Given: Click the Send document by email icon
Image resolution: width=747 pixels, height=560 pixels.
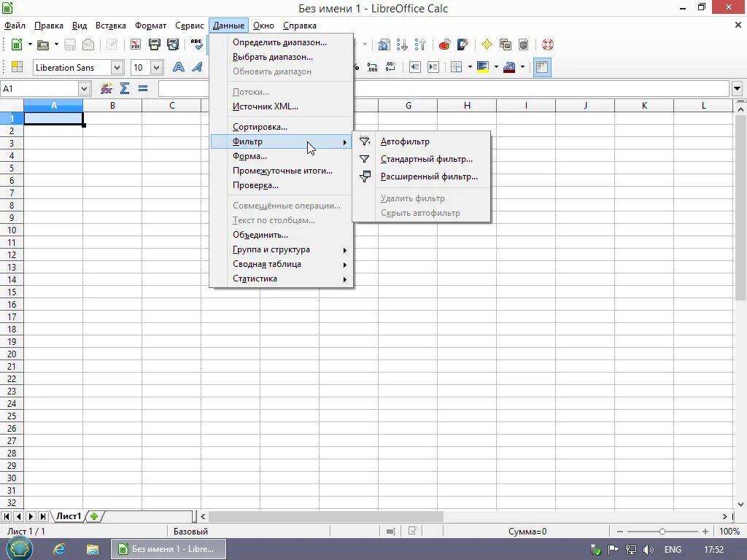Looking at the screenshot, I should click(88, 44).
